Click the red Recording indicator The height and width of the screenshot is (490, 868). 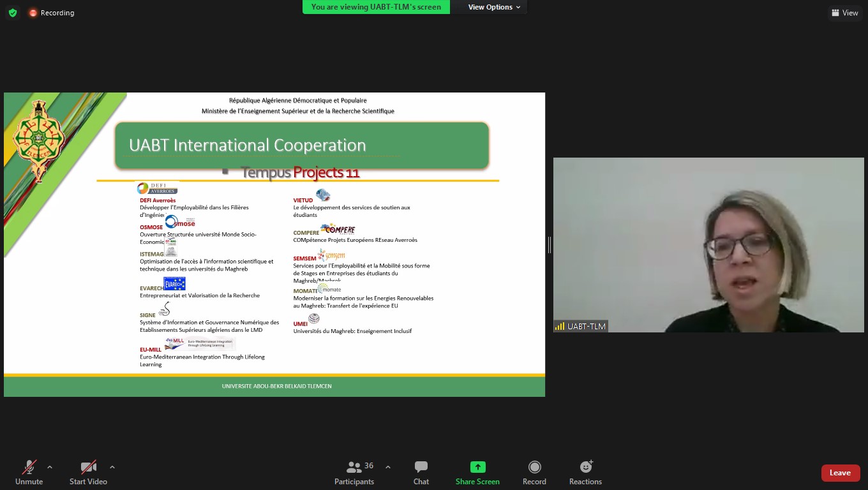(x=52, y=13)
